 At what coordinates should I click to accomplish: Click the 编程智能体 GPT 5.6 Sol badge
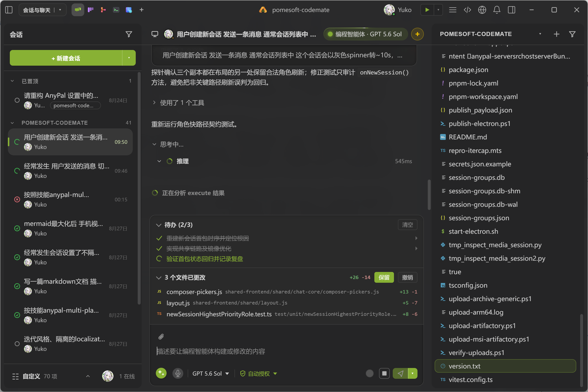coord(365,34)
